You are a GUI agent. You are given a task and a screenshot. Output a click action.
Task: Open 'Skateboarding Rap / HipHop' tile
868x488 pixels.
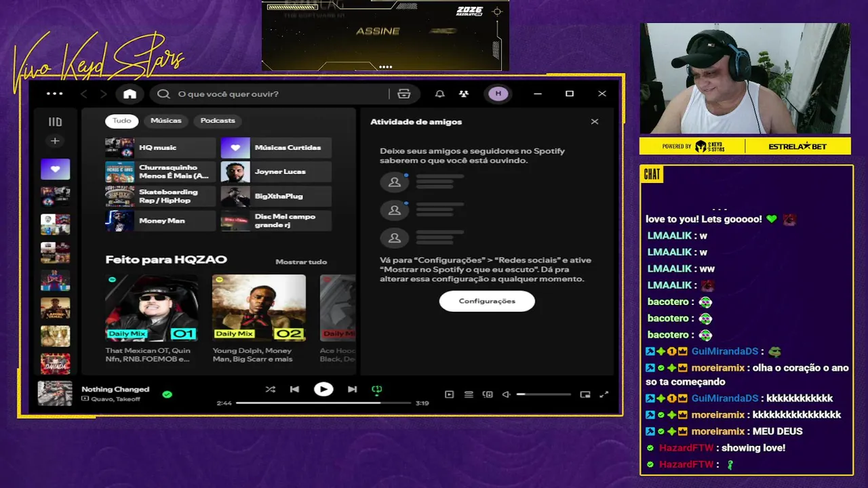161,197
